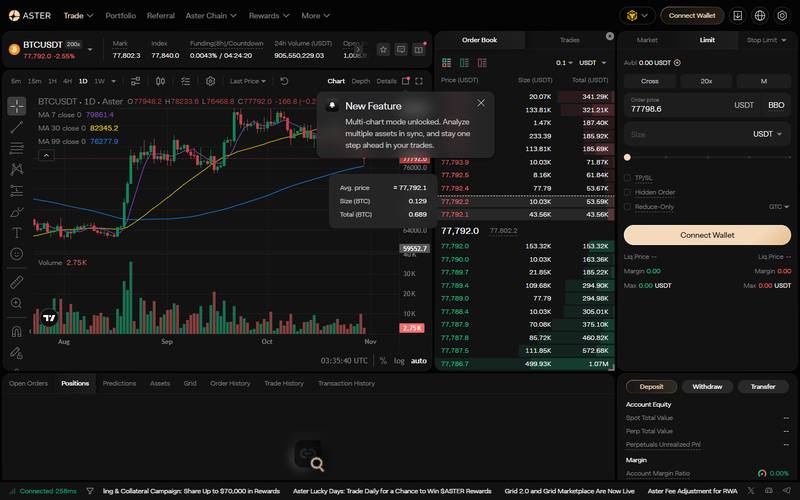Open header settings gear icon
The width and height of the screenshot is (800, 500).
[782, 15]
